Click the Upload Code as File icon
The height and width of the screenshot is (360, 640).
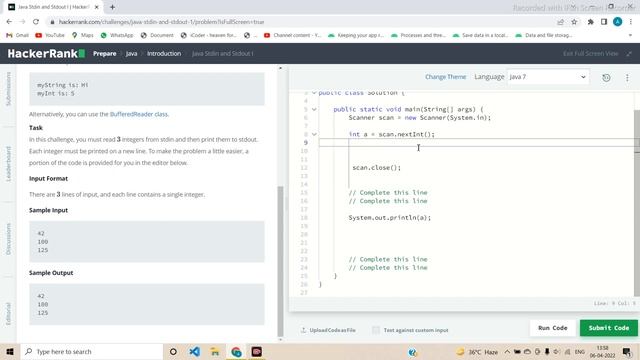[303, 330]
